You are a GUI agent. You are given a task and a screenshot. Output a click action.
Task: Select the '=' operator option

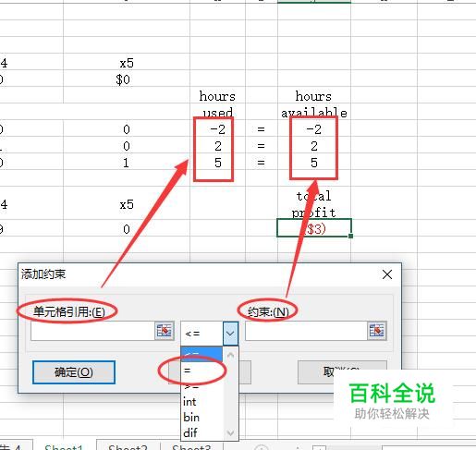pos(201,371)
